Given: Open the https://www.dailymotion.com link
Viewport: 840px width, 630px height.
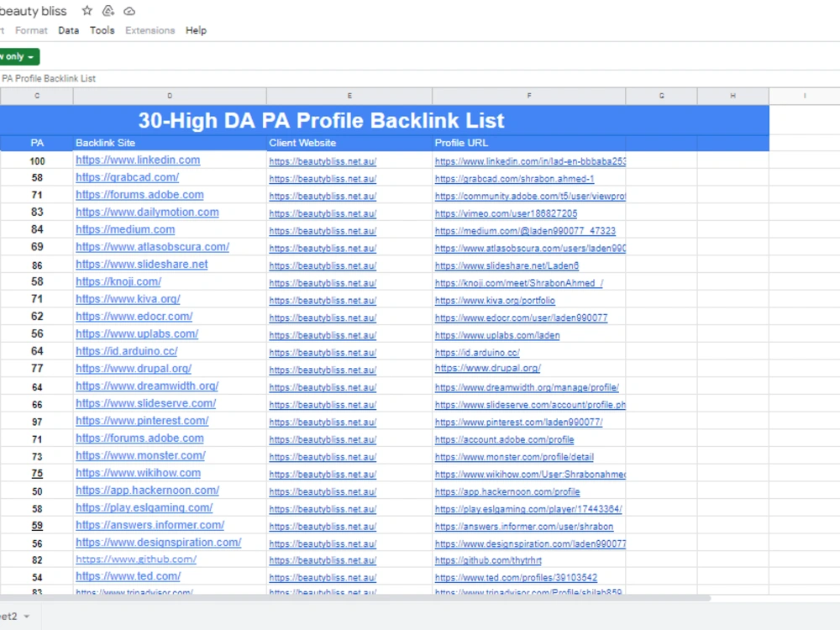Looking at the screenshot, I should 147,213.
